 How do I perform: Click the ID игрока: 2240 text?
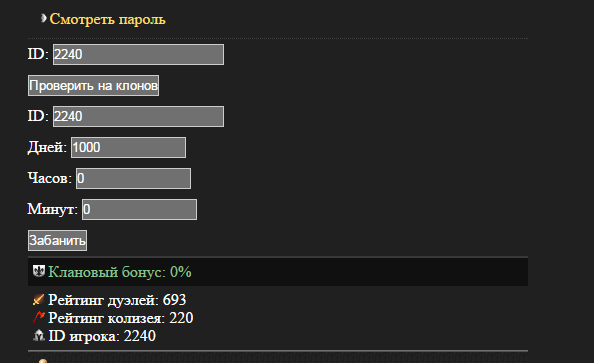(x=102, y=336)
